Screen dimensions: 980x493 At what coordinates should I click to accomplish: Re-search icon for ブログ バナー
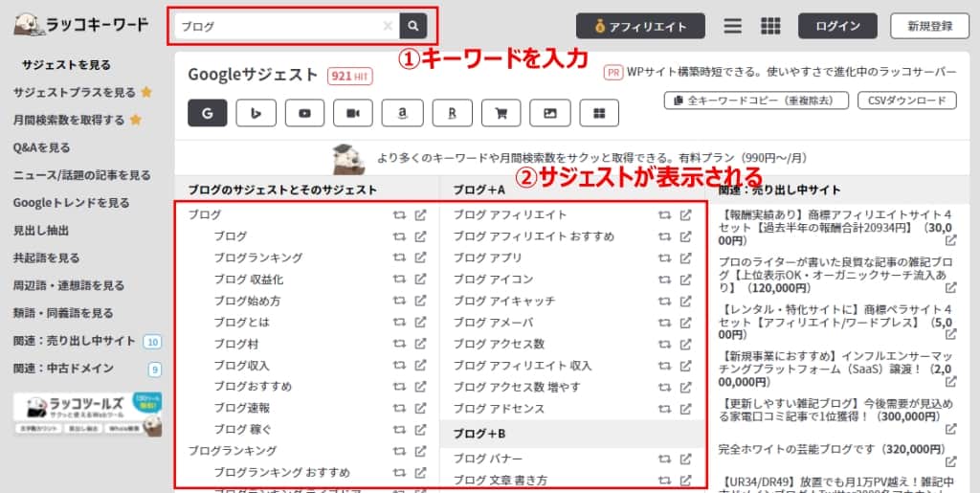(665, 459)
